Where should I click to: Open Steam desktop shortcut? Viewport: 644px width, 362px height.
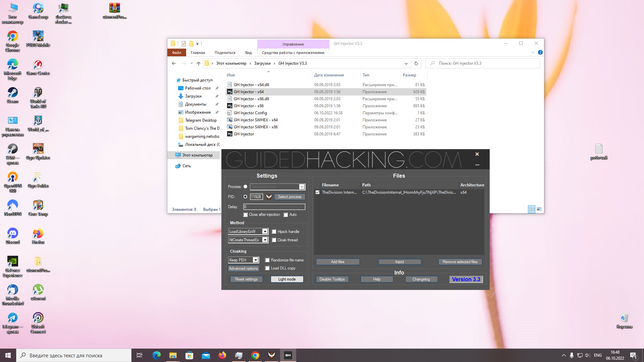(13, 95)
